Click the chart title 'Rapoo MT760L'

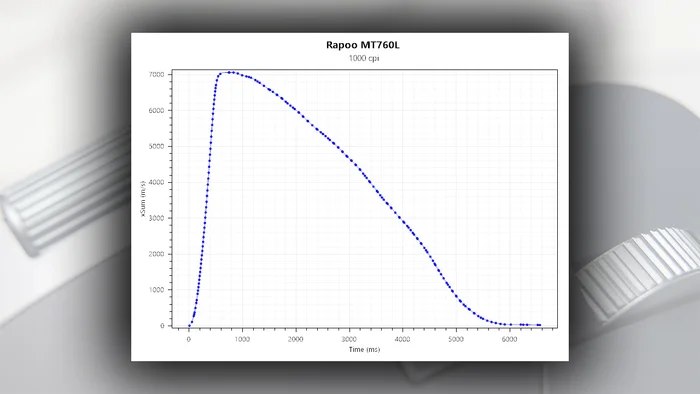pyautogui.click(x=362, y=45)
